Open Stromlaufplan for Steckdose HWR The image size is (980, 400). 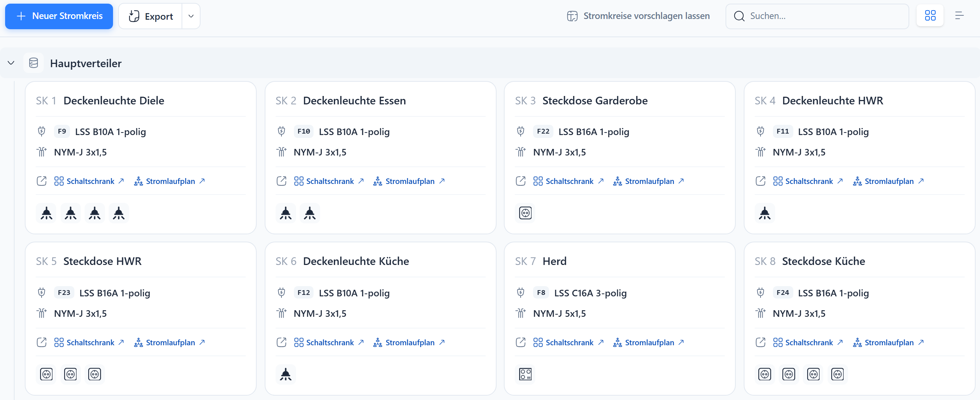coord(170,342)
